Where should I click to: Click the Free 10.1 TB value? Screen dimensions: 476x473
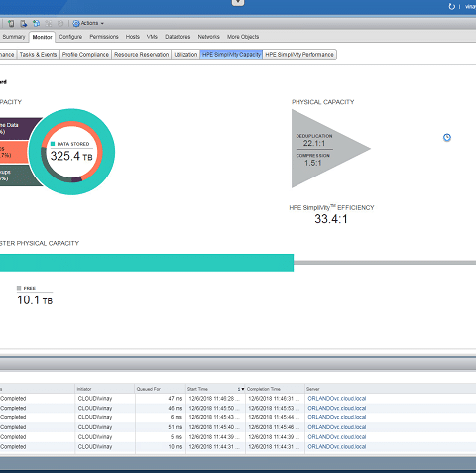click(x=35, y=300)
